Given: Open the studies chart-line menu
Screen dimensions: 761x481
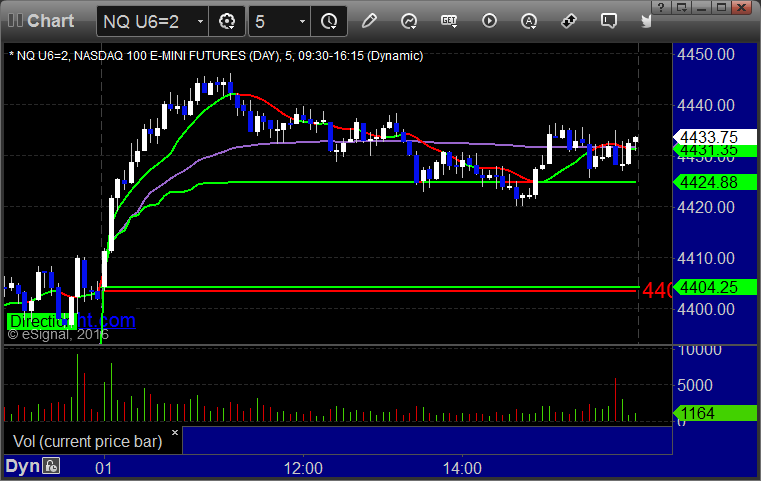Looking at the screenshot, I should (409, 21).
